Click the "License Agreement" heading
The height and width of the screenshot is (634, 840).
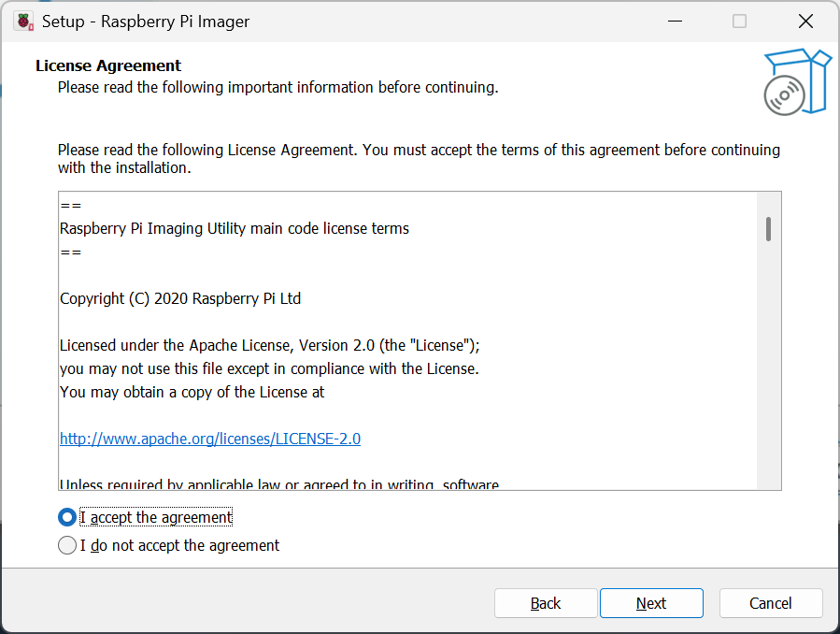coord(108,65)
